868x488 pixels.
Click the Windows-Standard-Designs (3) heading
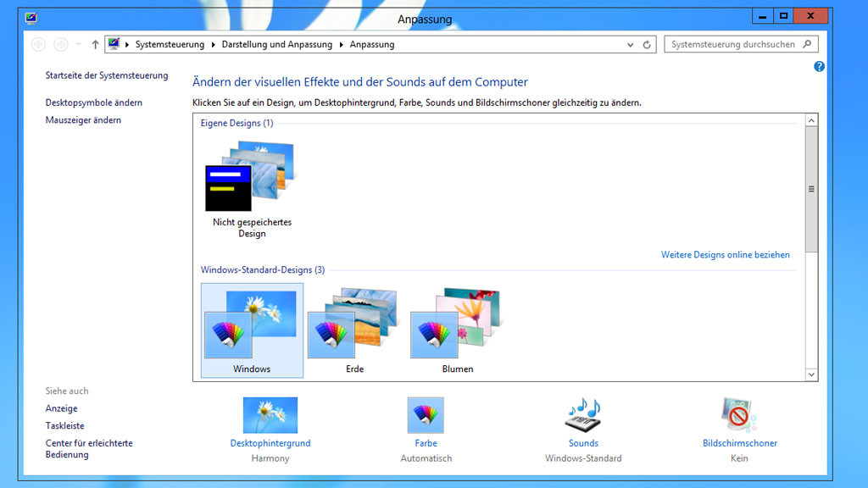pyautogui.click(x=263, y=270)
